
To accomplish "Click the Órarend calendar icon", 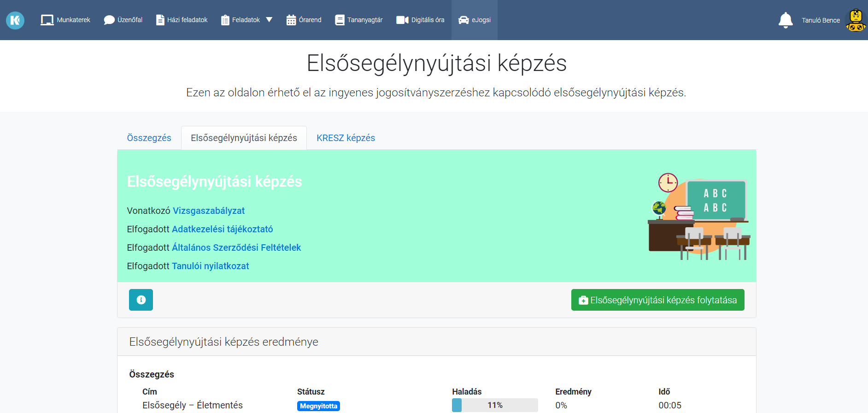I will click(291, 20).
